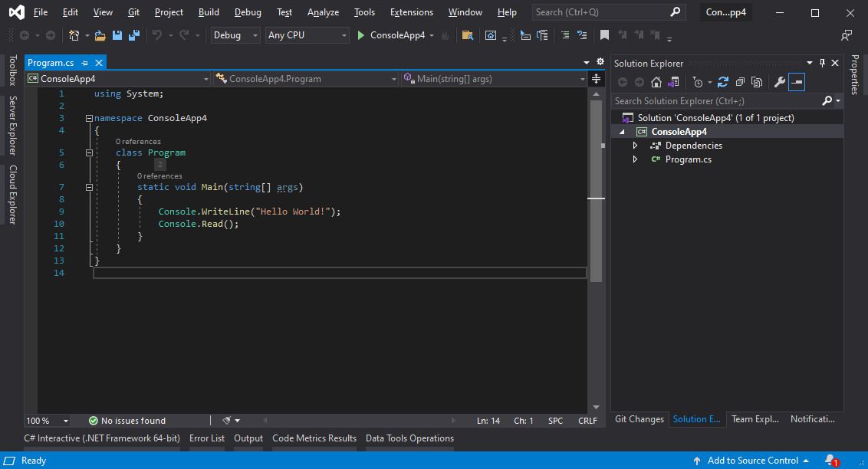
Task: Toggle Preview Selected Items in Solution Explorer
Action: [x=797, y=82]
